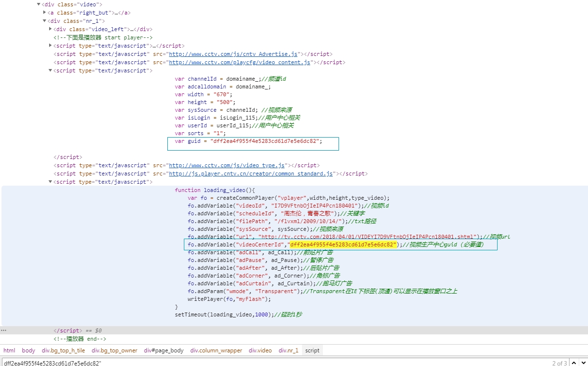This screenshot has height=366, width=588.
Task: Click the addParam("wmode", "Transparent") line
Action: coord(322,291)
